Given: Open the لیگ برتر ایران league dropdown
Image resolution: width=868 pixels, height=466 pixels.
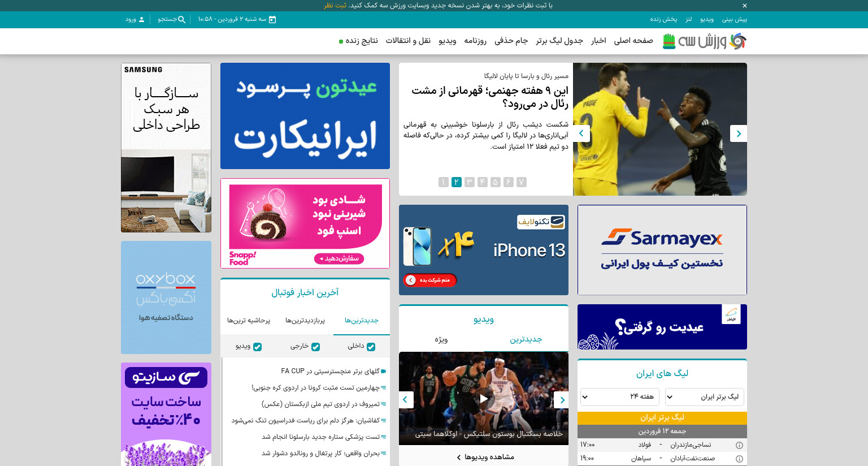Looking at the screenshot, I should pos(705,397).
